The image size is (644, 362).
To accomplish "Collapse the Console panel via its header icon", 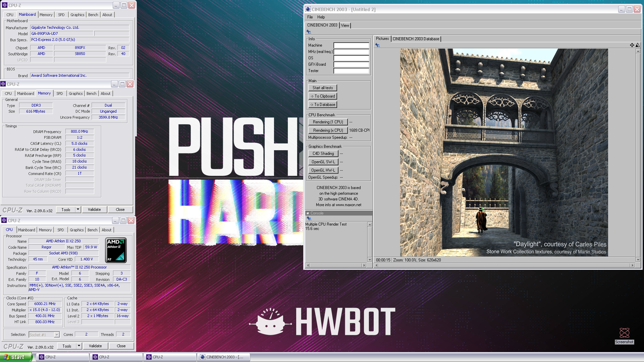I will 308,213.
